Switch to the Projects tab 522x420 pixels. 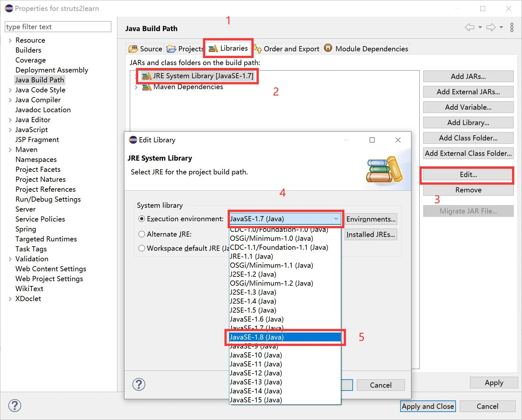[x=185, y=49]
